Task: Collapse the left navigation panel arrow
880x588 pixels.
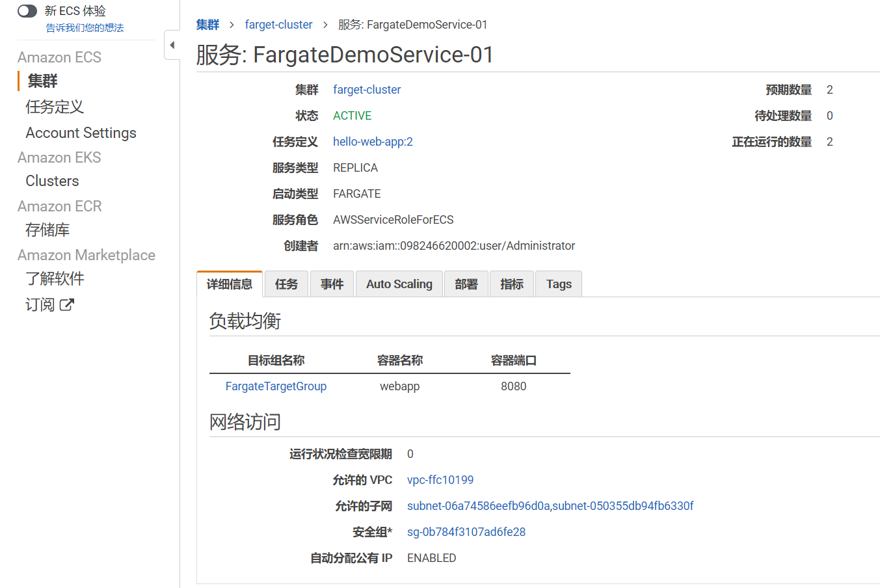Action: point(172,45)
